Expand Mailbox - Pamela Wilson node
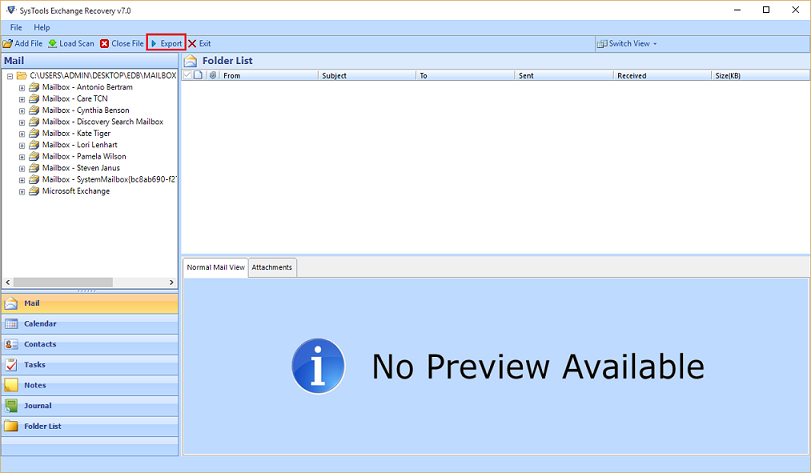Viewport: 811px width, 473px height. pos(22,157)
